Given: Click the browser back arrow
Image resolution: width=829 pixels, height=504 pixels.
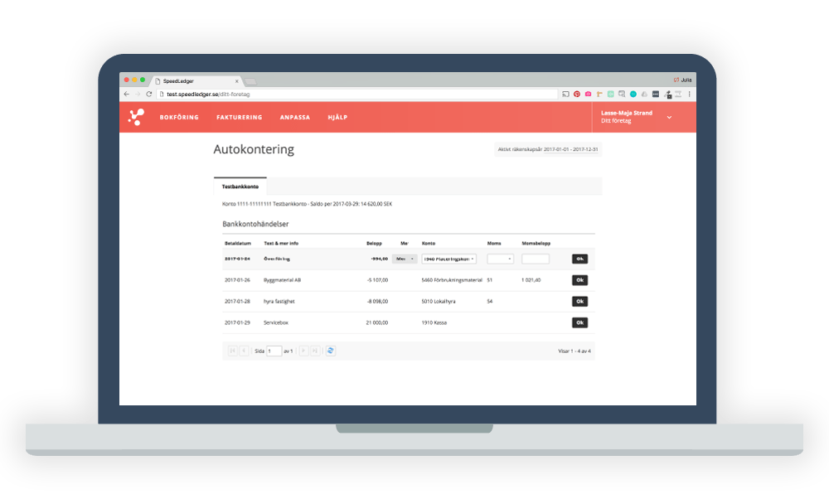Looking at the screenshot, I should pos(127,94).
